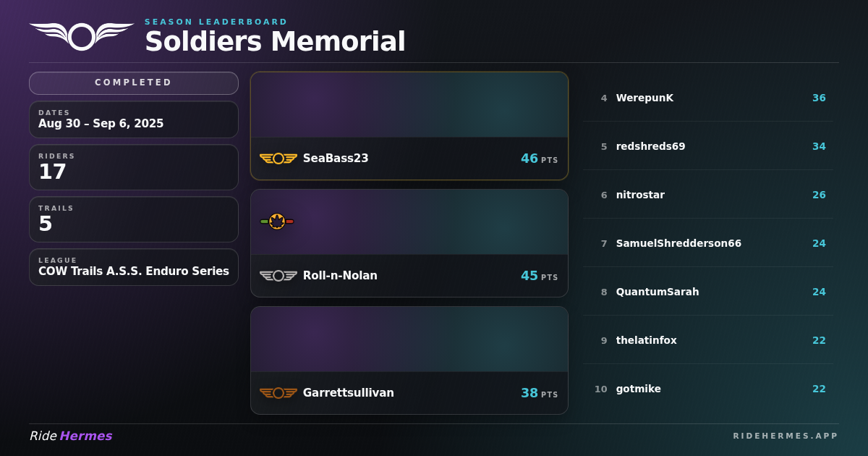Viewport: 868px width, 456px height.
Task: Click the Dates info card
Action: click(x=134, y=119)
